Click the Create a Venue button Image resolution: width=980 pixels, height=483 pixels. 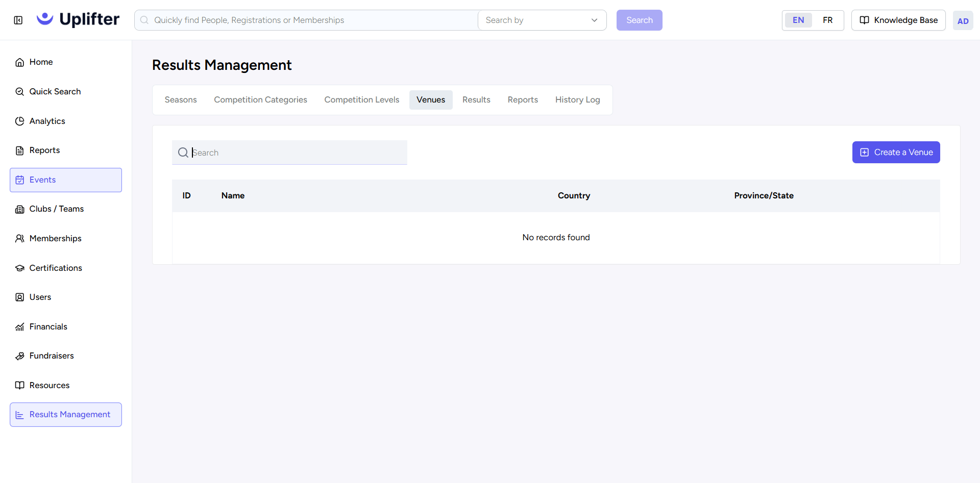(x=896, y=152)
